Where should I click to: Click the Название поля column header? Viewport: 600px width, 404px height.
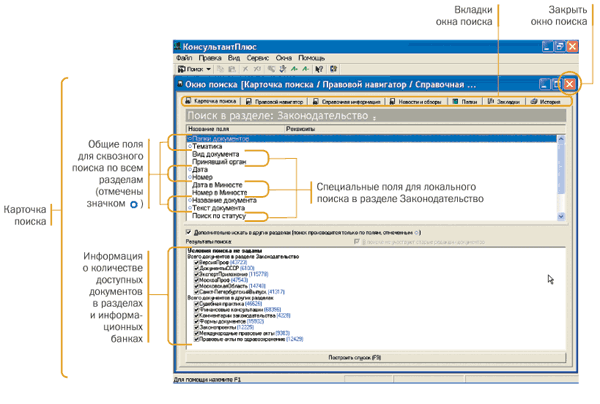(x=235, y=129)
